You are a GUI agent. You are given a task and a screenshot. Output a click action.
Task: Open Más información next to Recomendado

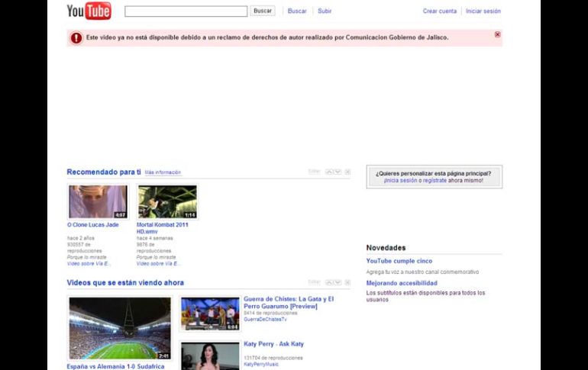[x=163, y=172]
